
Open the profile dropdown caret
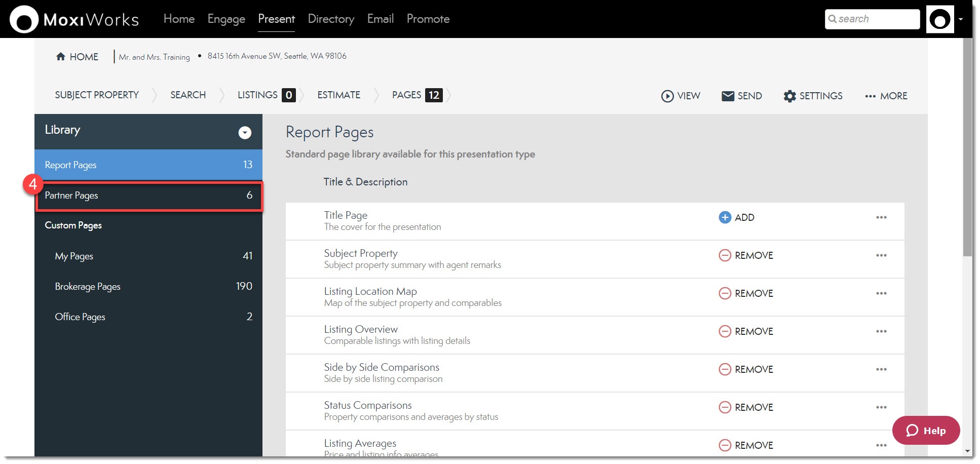click(961, 19)
